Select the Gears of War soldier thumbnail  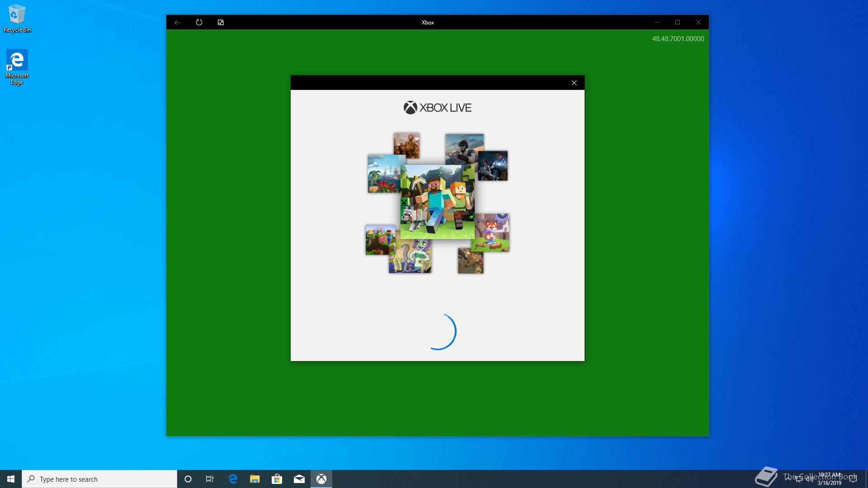[x=494, y=166]
